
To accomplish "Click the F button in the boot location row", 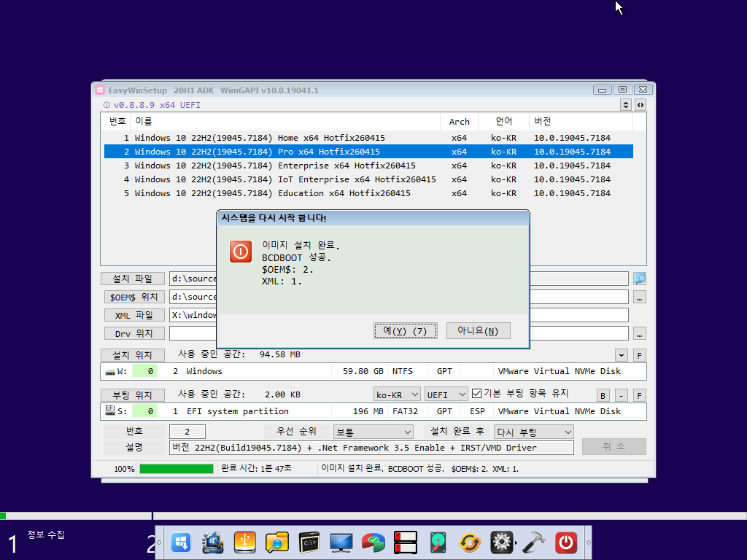I will click(x=639, y=395).
